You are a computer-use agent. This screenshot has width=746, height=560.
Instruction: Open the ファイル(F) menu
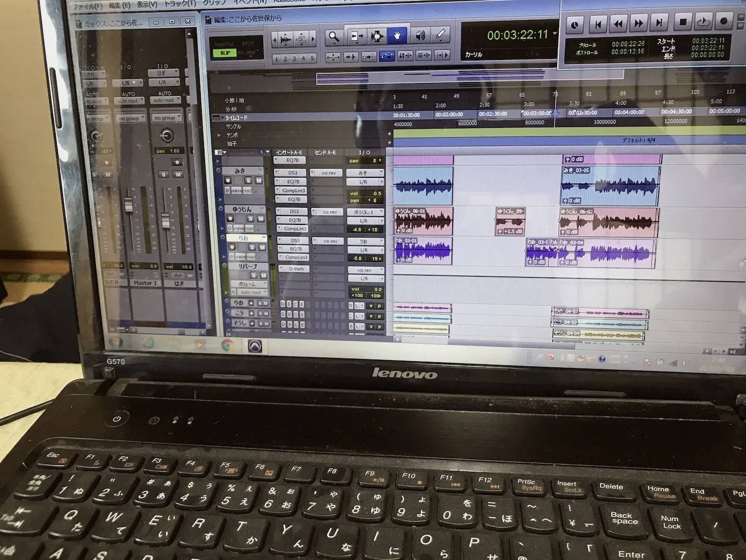(x=87, y=7)
